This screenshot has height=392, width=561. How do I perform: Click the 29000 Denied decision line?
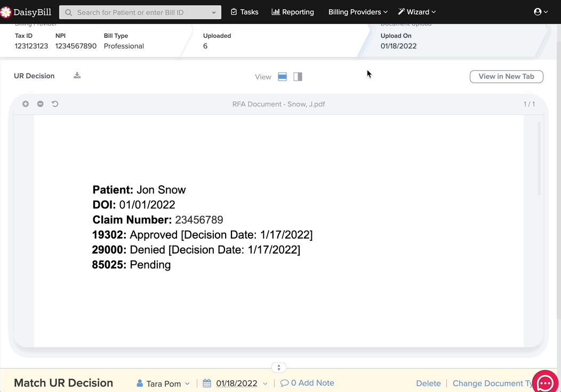pyautogui.click(x=196, y=250)
